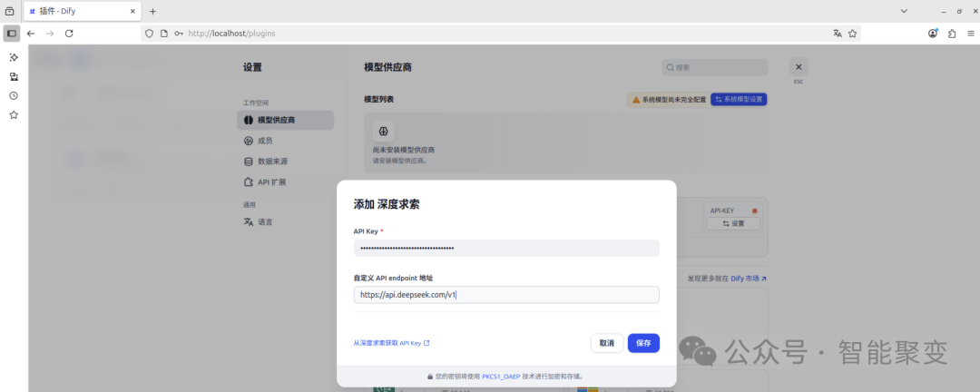Open the PKCS1_OAEP encryption link
980x392 pixels.
501,377
